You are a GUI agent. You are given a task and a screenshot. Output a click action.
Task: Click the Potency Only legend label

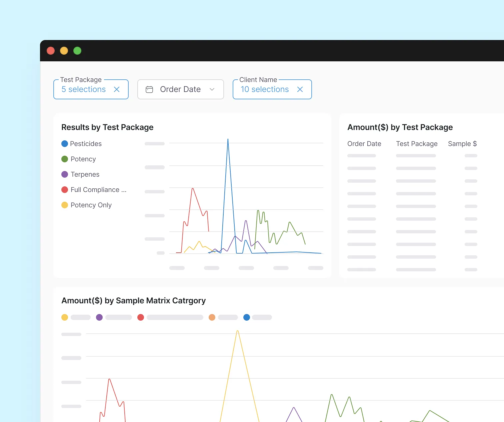(x=91, y=205)
